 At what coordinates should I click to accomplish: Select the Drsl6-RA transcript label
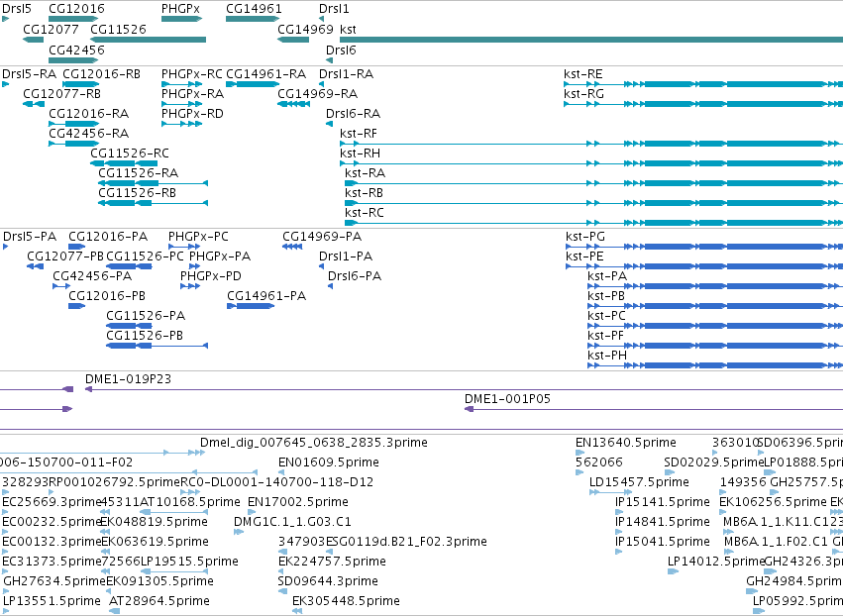354,114
